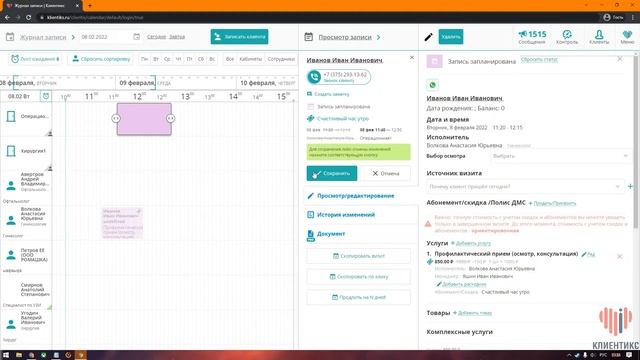Click 'Добавить товар' link
The width and height of the screenshot is (640, 360).
[x=475, y=313]
